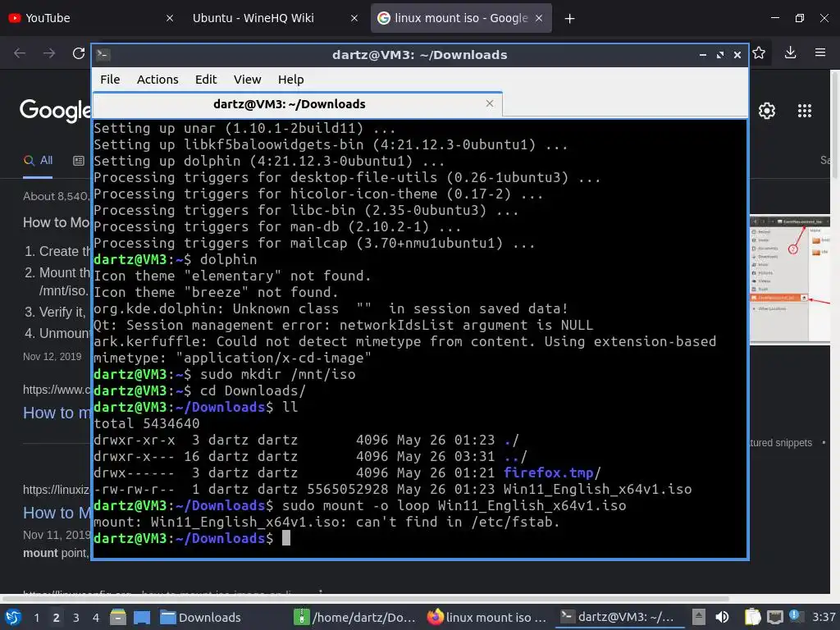Image resolution: width=840 pixels, height=630 pixels.
Task: Close the Ubuntu - WineHQ Wiki tab
Action: [x=354, y=18]
